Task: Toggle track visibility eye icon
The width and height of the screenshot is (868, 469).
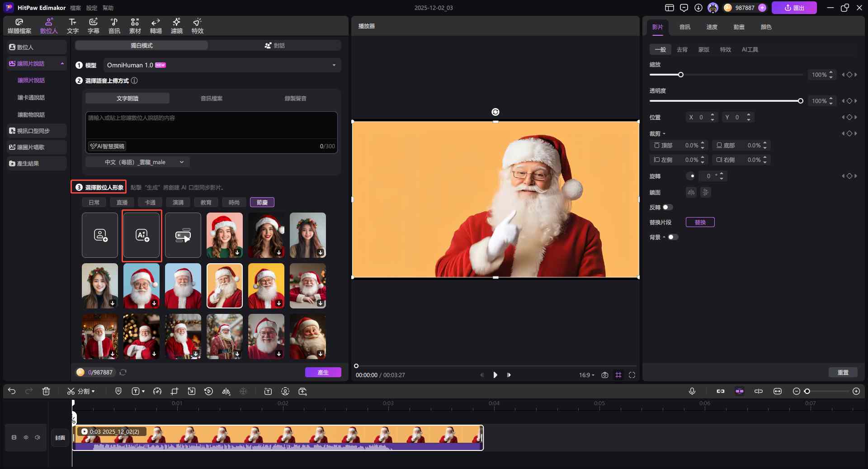Action: 26,437
